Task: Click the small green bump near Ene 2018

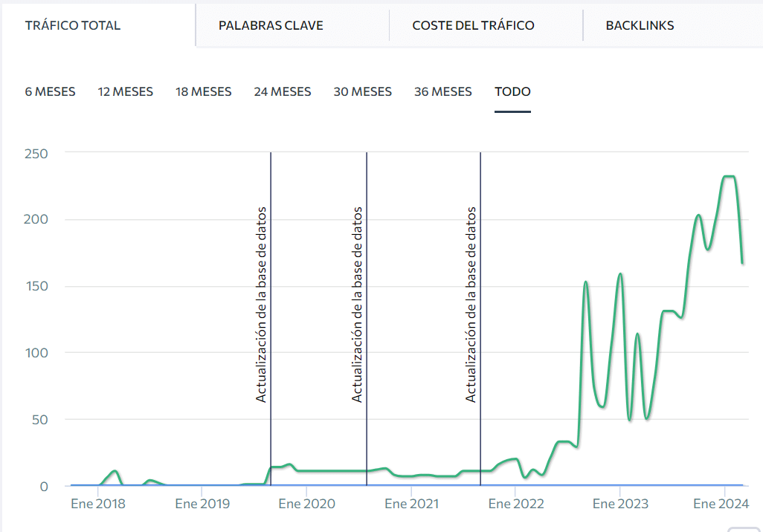Action: (x=114, y=471)
